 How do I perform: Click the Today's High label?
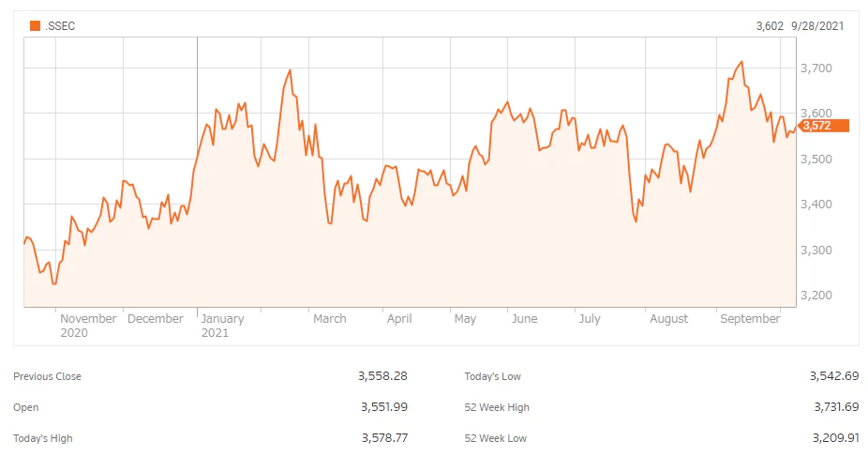pos(43,438)
